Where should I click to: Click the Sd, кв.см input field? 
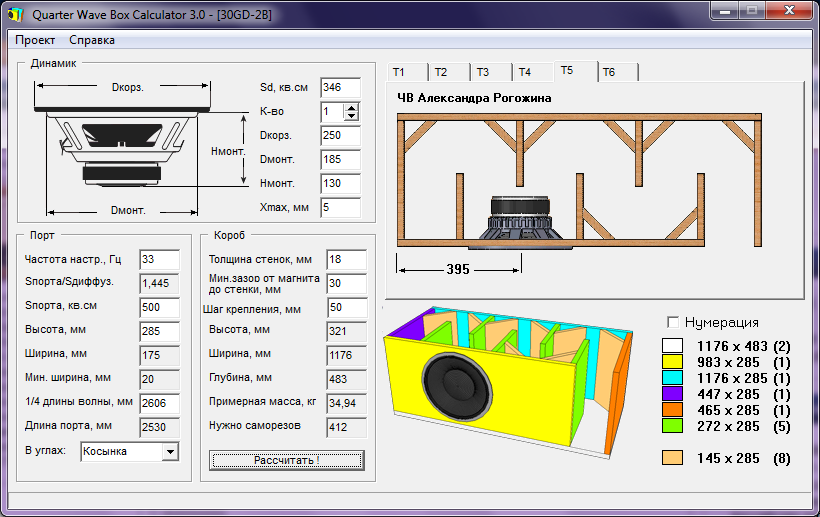click(340, 88)
